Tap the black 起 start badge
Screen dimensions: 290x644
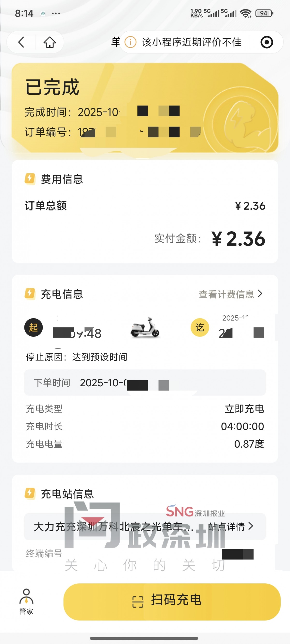point(33,327)
